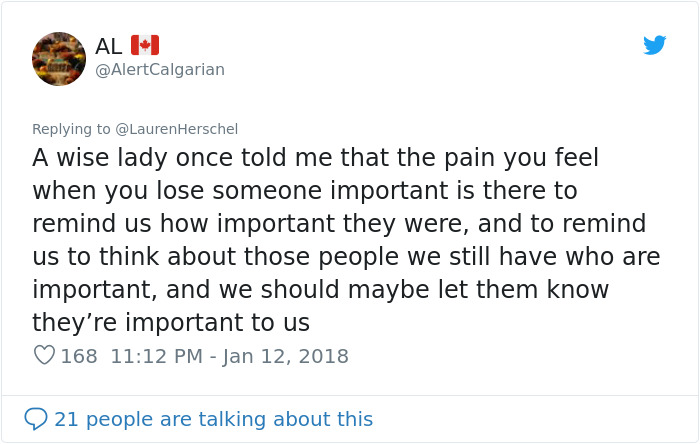
Task: Open the AL profile avatar picture
Action: pyautogui.click(x=59, y=59)
